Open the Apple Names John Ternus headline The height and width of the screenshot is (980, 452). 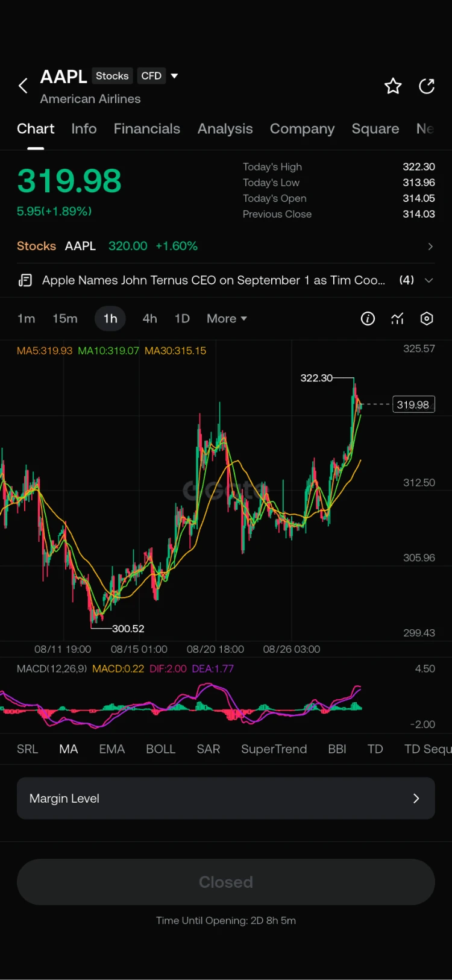click(x=213, y=280)
